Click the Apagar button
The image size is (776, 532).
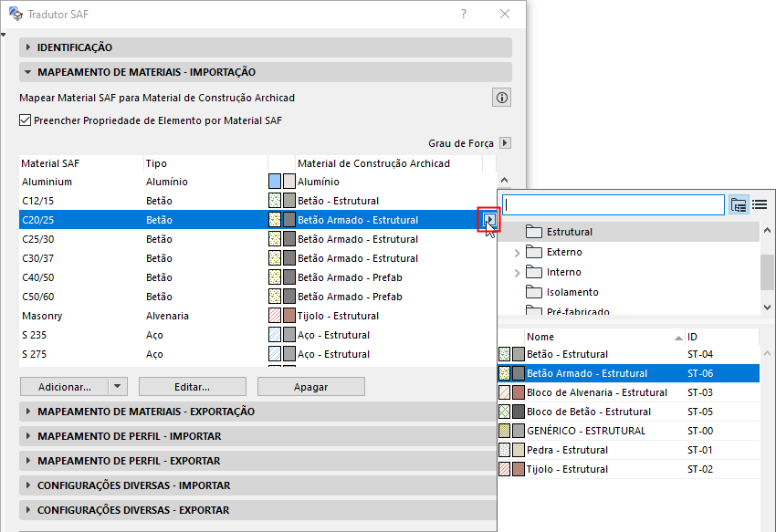[x=310, y=387]
